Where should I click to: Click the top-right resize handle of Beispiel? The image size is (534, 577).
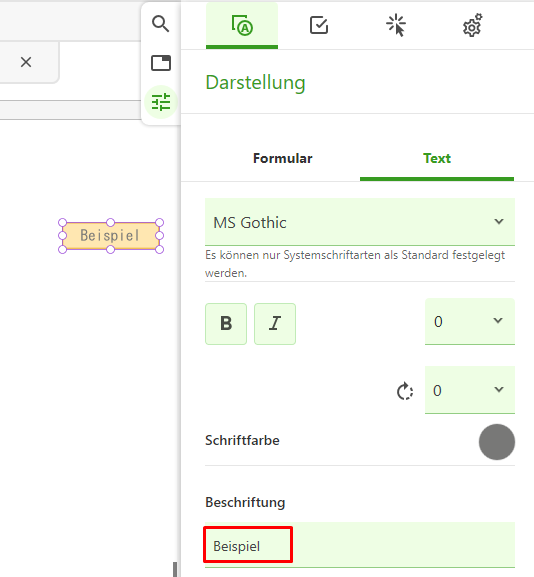tap(159, 222)
